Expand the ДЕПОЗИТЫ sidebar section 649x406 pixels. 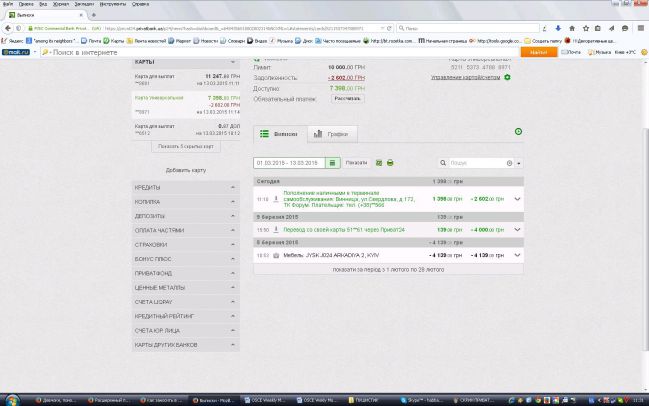(x=185, y=215)
